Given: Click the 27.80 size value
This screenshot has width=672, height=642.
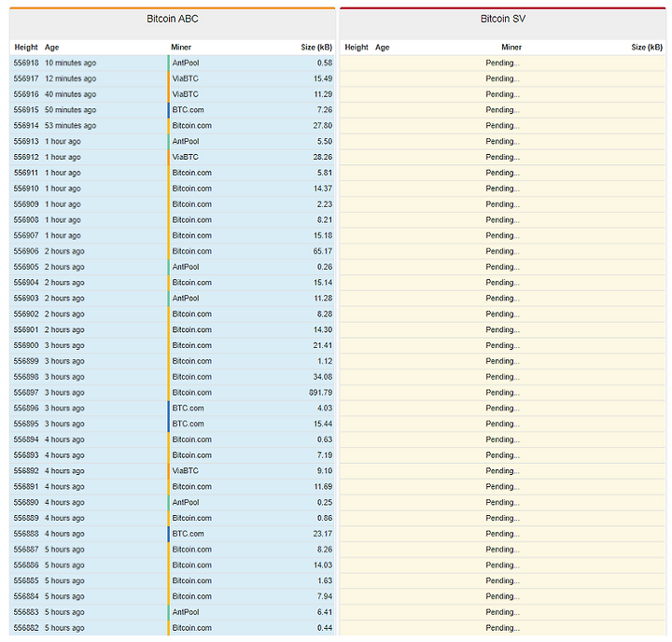Looking at the screenshot, I should (x=323, y=126).
